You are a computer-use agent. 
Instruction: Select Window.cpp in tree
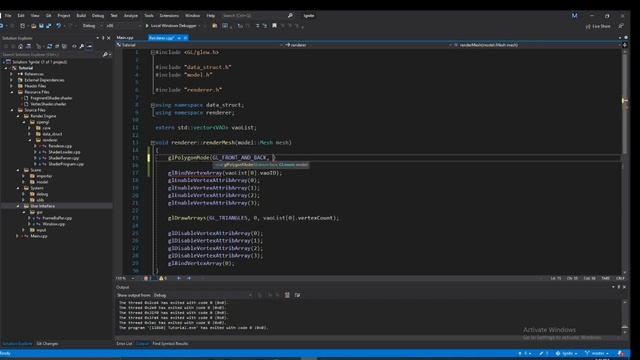[x=53, y=224]
